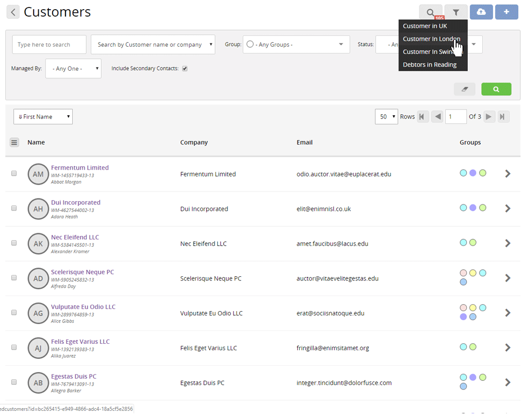Jump to first page of results

coord(422,116)
